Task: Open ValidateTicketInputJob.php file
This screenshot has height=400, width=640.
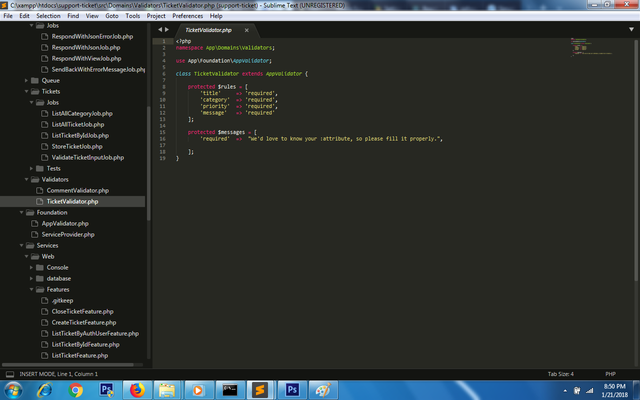Action: (x=88, y=158)
